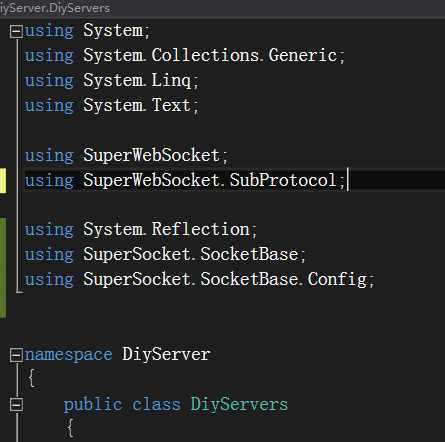This screenshot has height=442, width=445.
Task: Collapse the DiyServer namespace block
Action: (16, 355)
